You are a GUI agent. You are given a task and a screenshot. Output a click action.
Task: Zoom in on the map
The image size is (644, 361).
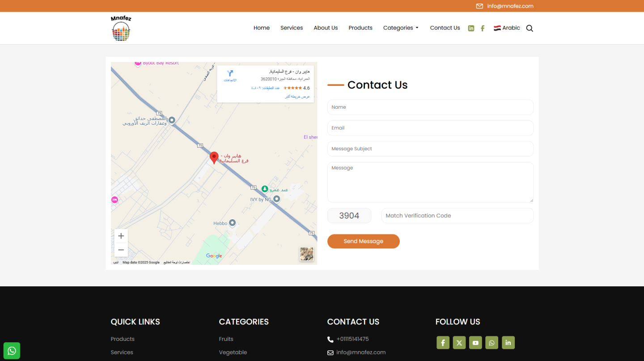[x=121, y=236]
